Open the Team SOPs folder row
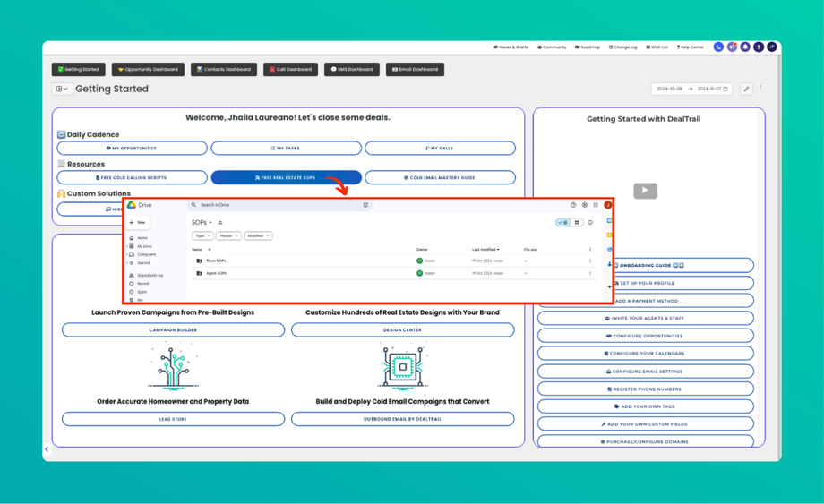This screenshot has width=824, height=504. 395,261
